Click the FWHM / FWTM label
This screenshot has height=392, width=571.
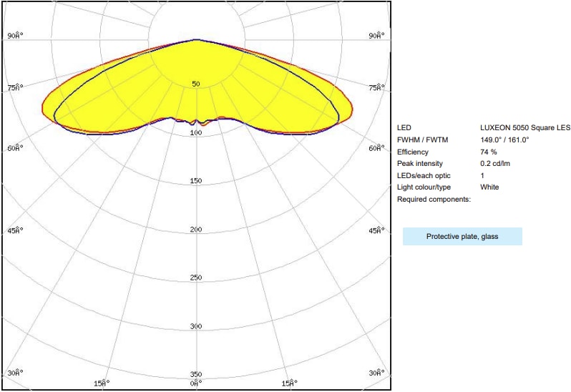pos(422,140)
